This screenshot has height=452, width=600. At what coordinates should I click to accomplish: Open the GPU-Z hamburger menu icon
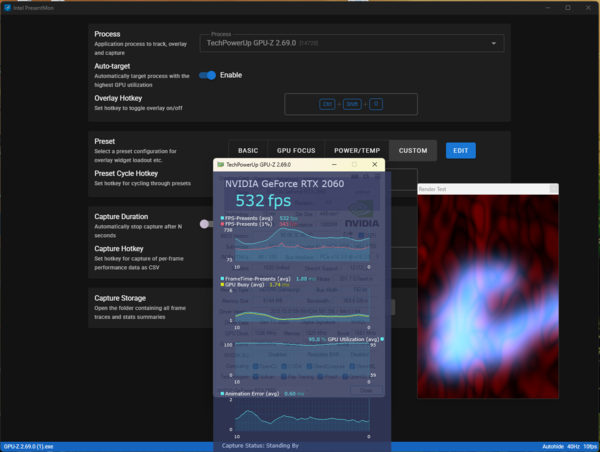pyautogui.click(x=378, y=176)
